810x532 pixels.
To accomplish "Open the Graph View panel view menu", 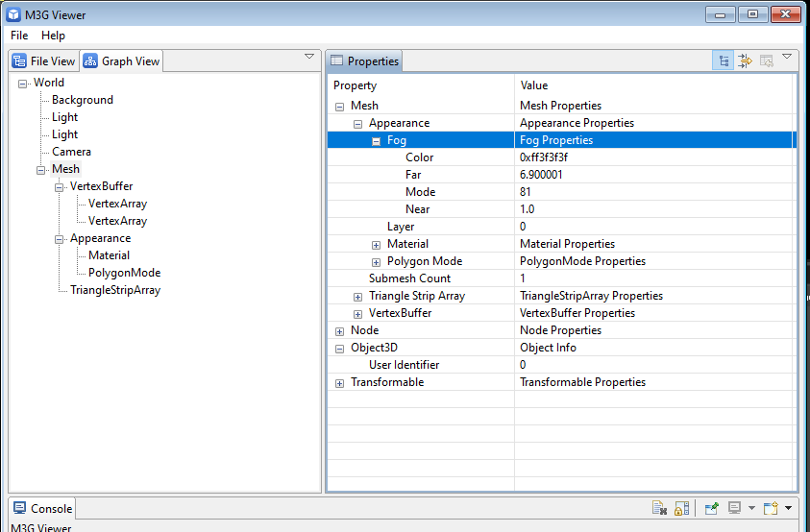I will tap(309, 57).
